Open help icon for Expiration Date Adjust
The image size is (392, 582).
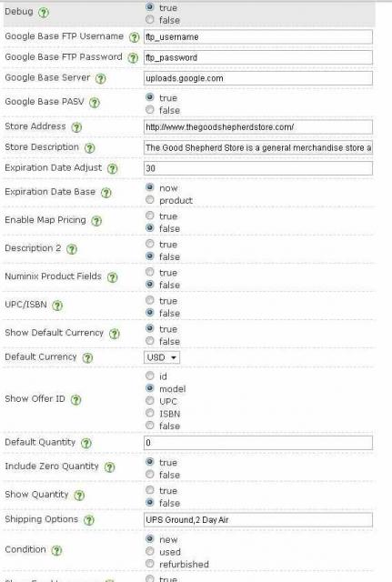pyautogui.click(x=112, y=169)
